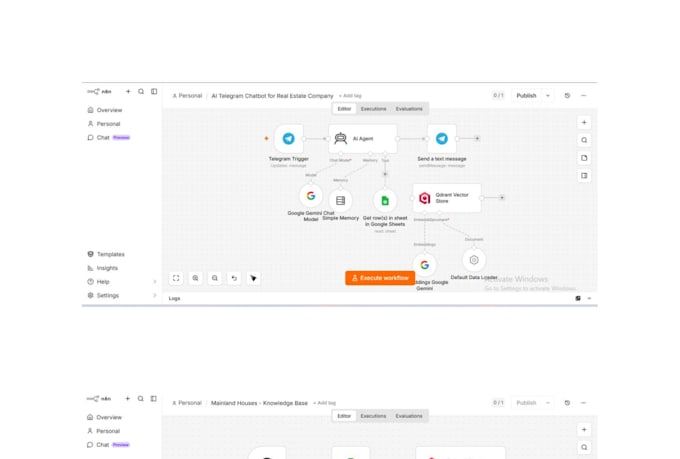Click the Simple Memory node icon

340,200
